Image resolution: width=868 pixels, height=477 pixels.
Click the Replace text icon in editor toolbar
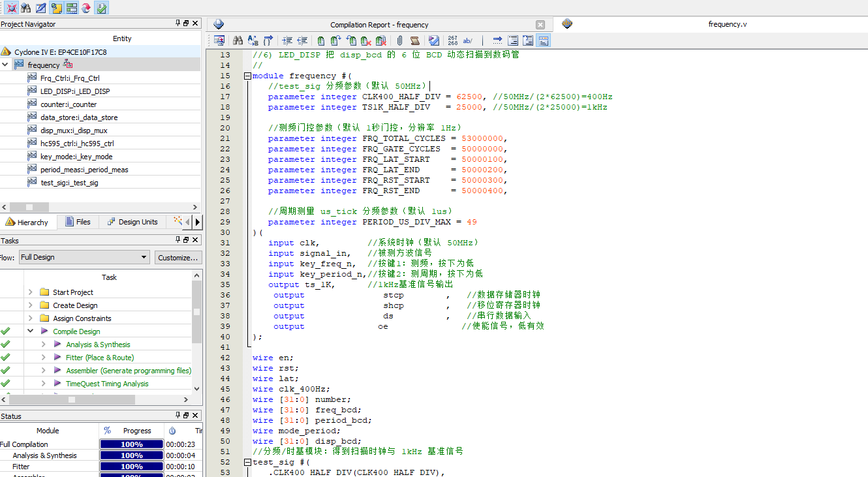pyautogui.click(x=253, y=40)
